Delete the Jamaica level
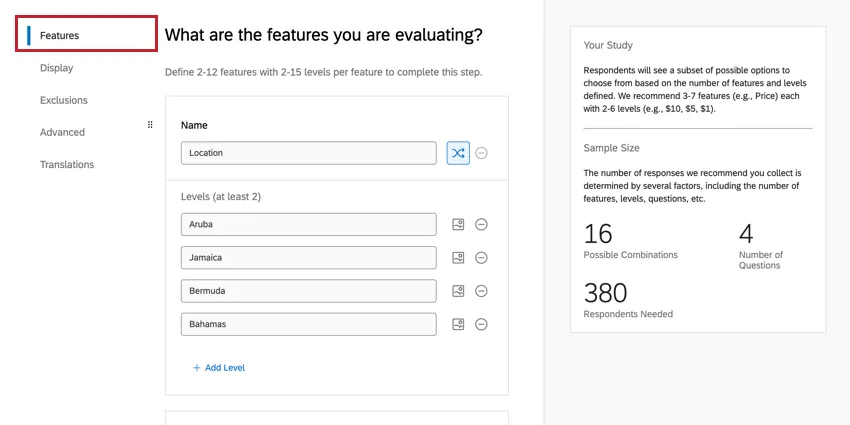The image size is (850, 425). pos(481,258)
